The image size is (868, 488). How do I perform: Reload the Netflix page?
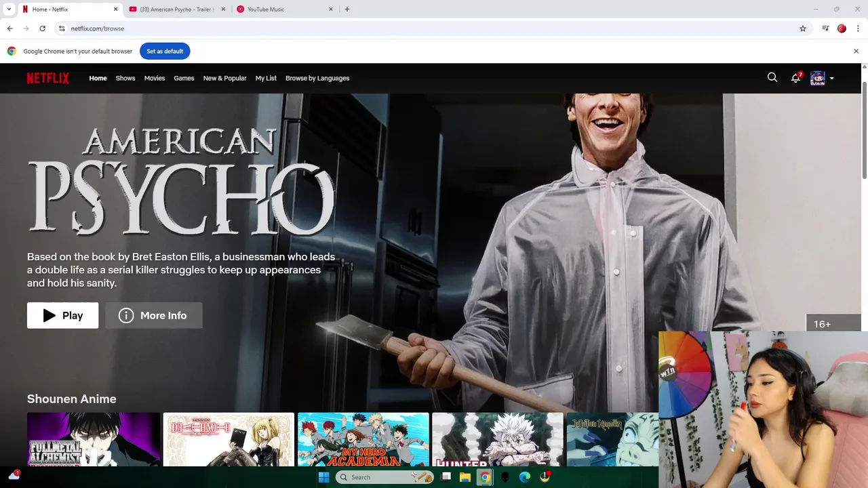(42, 28)
